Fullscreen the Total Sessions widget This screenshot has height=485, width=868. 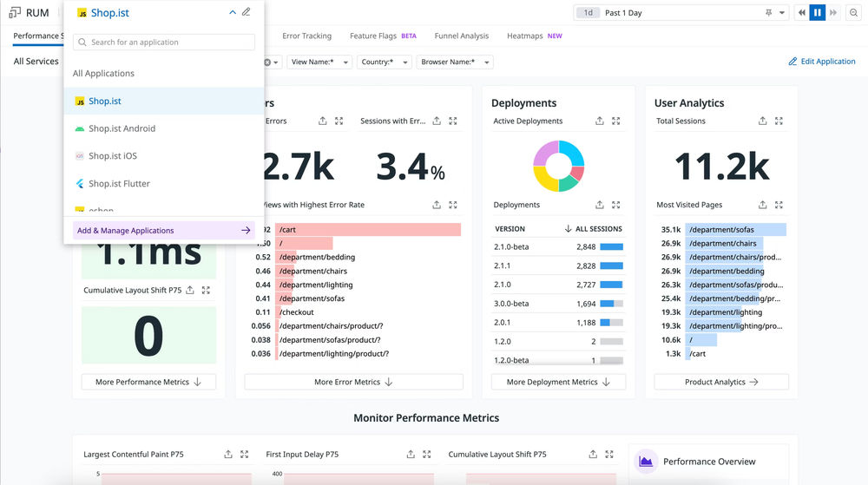779,121
